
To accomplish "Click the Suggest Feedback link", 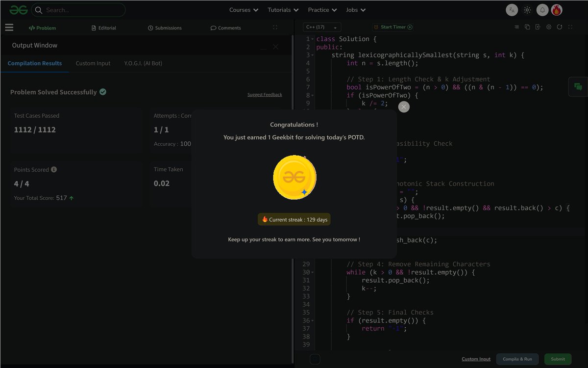I will (265, 95).
